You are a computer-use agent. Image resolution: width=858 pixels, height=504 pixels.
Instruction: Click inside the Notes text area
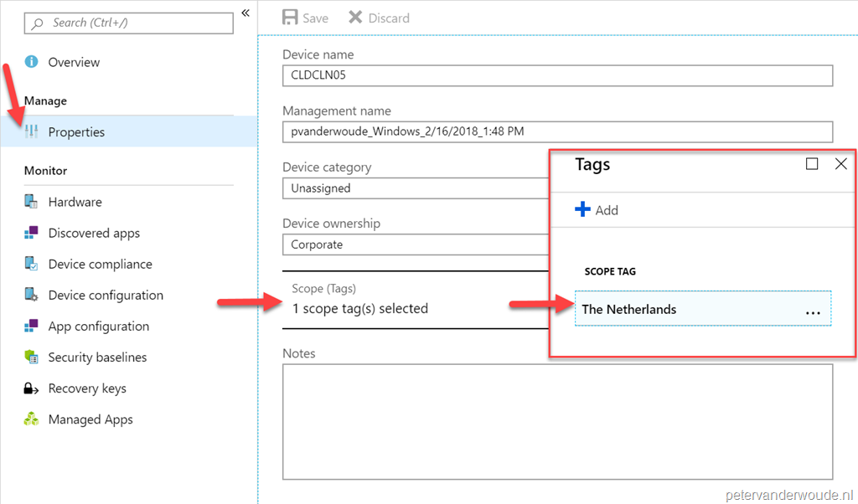pyautogui.click(x=557, y=419)
